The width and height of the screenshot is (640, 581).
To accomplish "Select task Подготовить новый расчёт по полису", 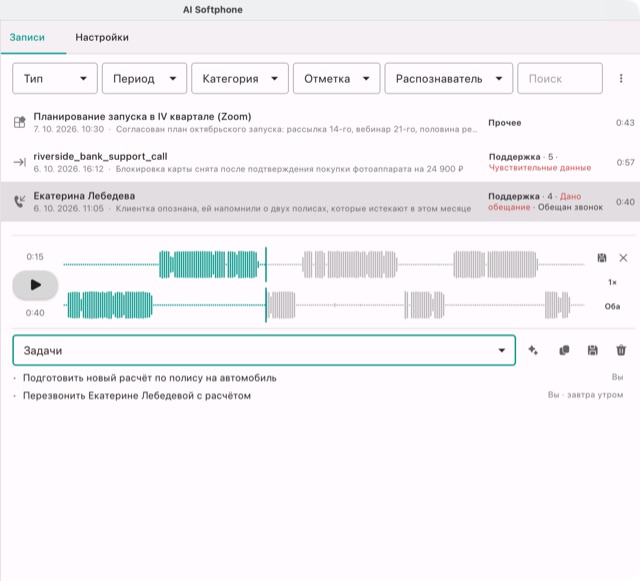I will click(149, 378).
